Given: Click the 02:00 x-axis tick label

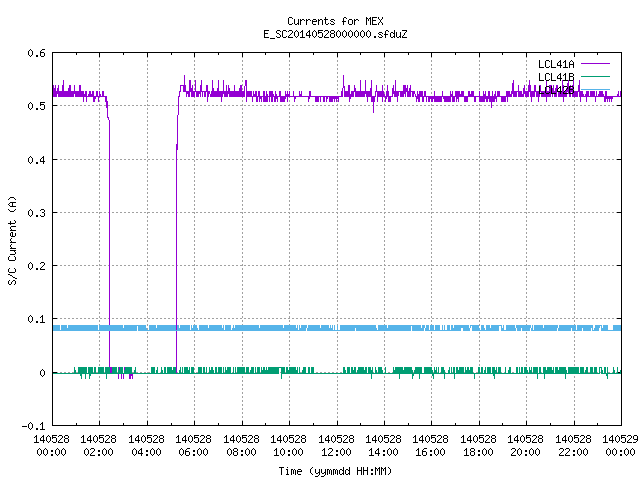Looking at the screenshot, I should (98, 445).
